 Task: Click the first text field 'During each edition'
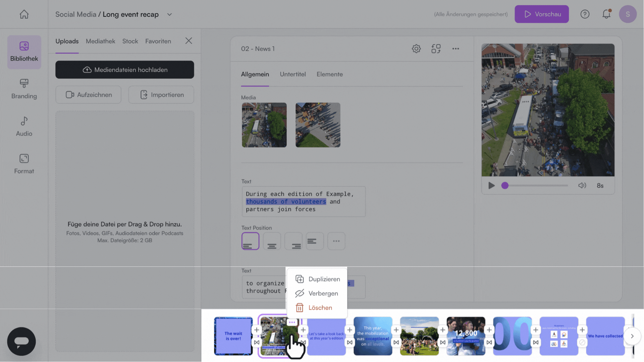(304, 201)
